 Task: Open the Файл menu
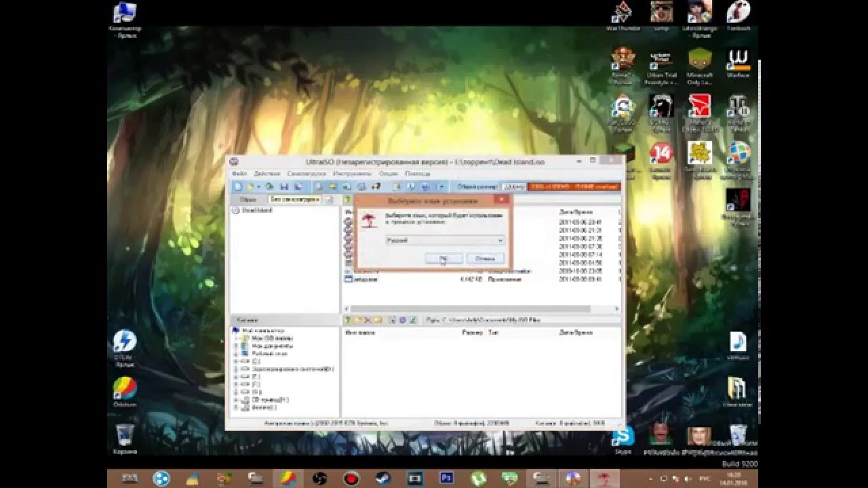239,174
